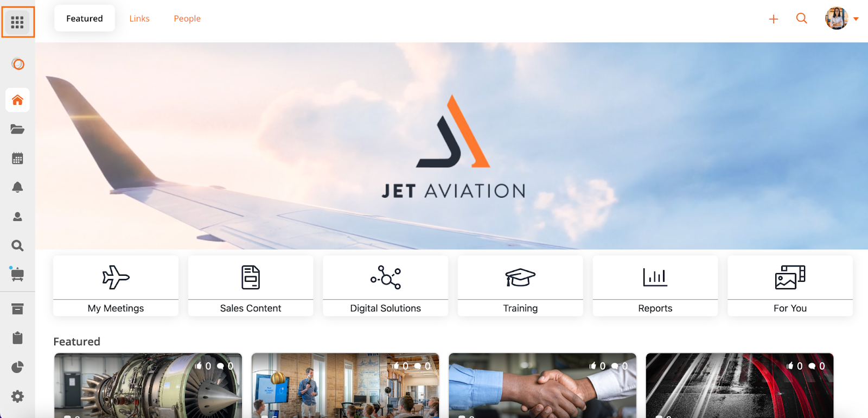Click the magnifier icon in sidebar
Viewport: 868px width, 418px height.
coord(17,245)
